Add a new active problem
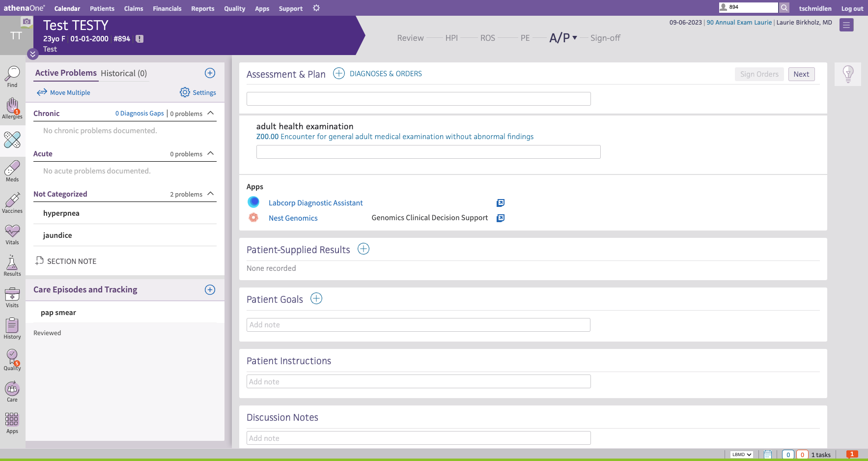Image resolution: width=868 pixels, height=461 pixels. (x=210, y=73)
